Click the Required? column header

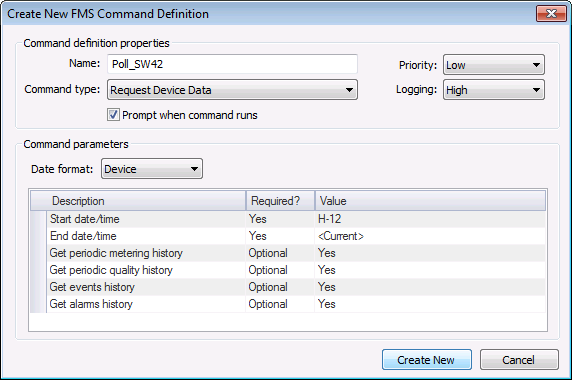(x=280, y=201)
